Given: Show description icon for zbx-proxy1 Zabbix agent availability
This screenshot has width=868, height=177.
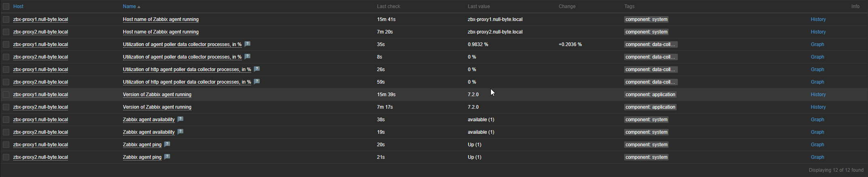Looking at the screenshot, I should [x=180, y=119].
